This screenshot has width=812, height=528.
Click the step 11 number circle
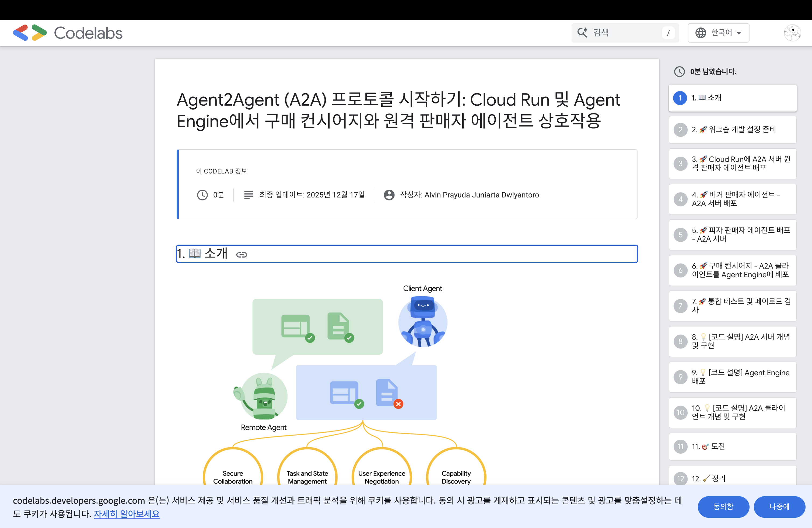[x=680, y=446]
